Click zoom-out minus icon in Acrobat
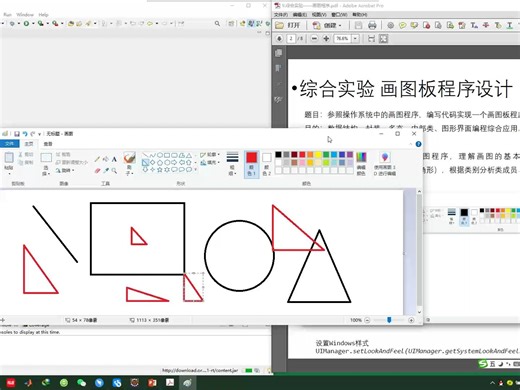Image resolution: width=520 pixels, height=390 pixels. pos(314,39)
